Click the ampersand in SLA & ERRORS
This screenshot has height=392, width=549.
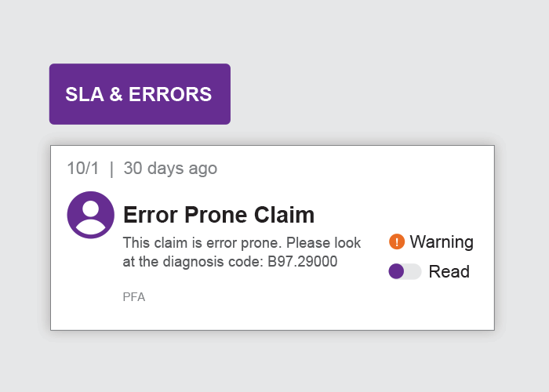[x=116, y=94]
